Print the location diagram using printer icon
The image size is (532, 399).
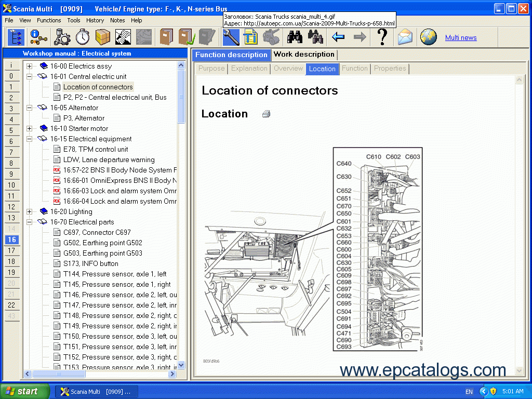(x=266, y=114)
